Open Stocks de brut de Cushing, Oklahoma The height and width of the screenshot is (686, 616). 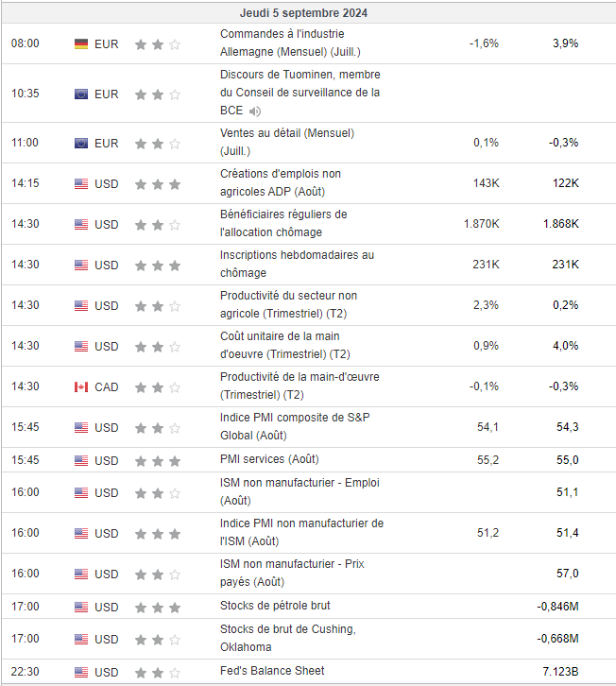(287, 638)
